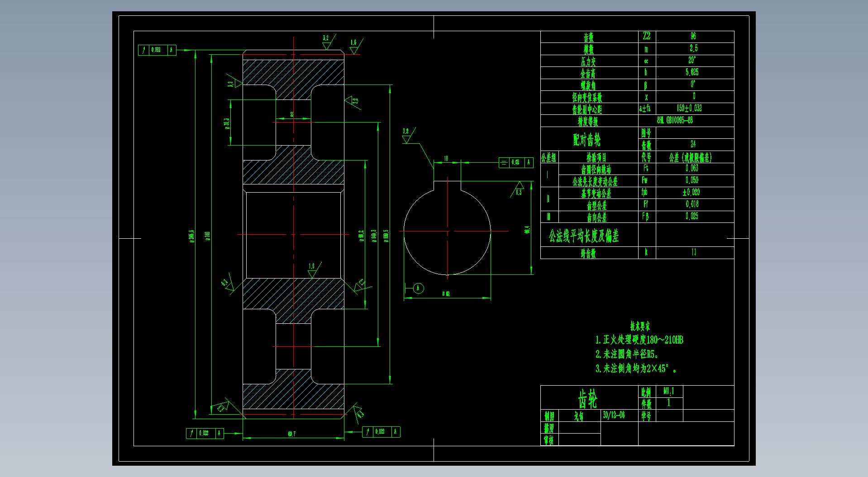Click the '8HL GB10095-88' accuracy grade text

click(x=675, y=120)
